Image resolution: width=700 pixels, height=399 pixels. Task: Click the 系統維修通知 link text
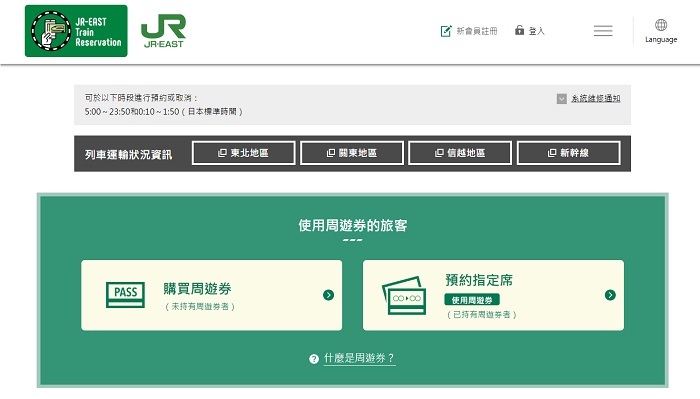pos(596,99)
